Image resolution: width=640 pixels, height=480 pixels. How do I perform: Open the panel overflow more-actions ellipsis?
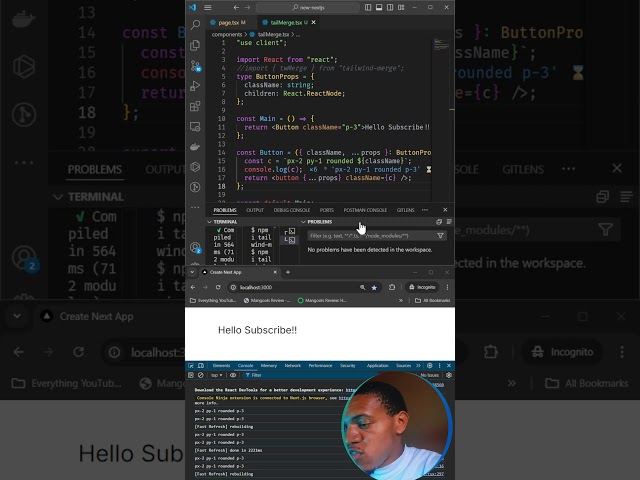425,210
